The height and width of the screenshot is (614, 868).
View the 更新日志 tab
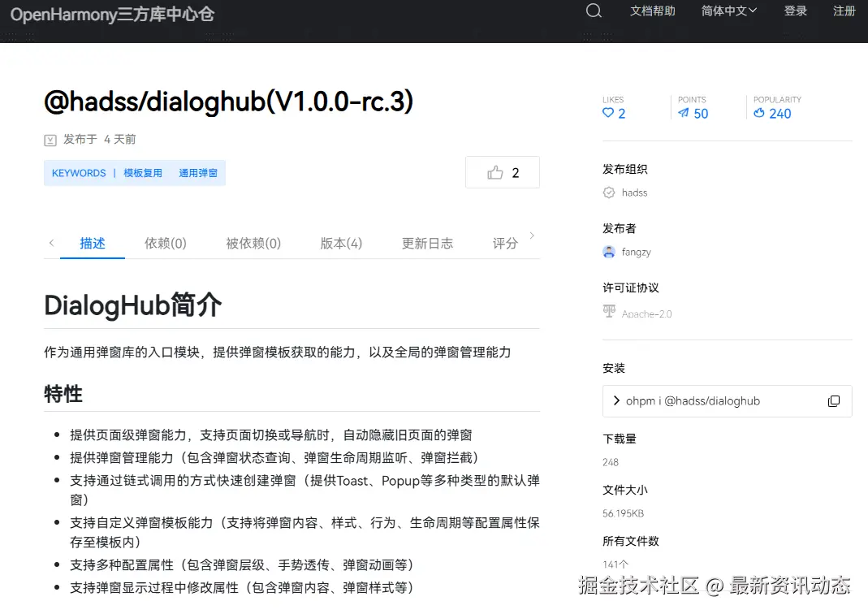(427, 243)
